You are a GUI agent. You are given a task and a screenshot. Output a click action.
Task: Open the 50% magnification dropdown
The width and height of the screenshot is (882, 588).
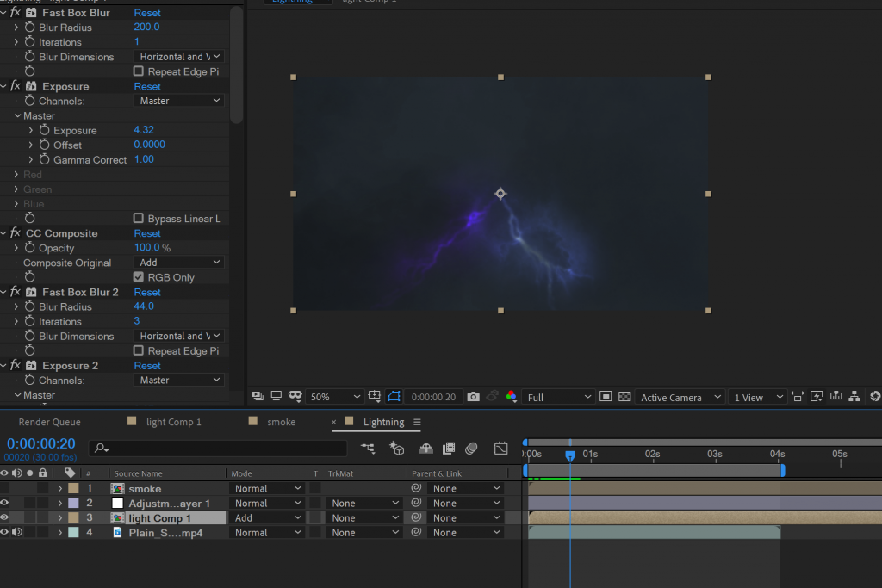coord(334,397)
